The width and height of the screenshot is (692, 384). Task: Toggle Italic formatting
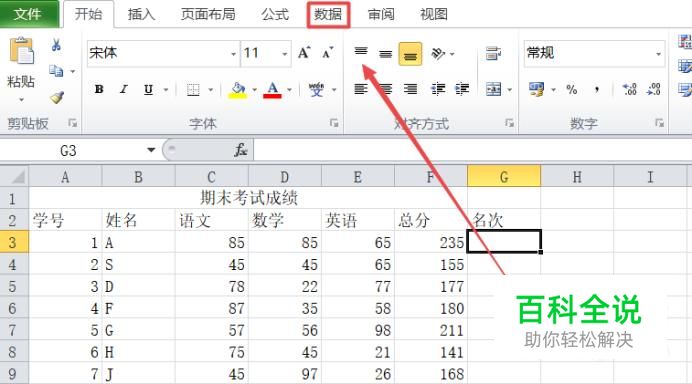[x=124, y=90]
